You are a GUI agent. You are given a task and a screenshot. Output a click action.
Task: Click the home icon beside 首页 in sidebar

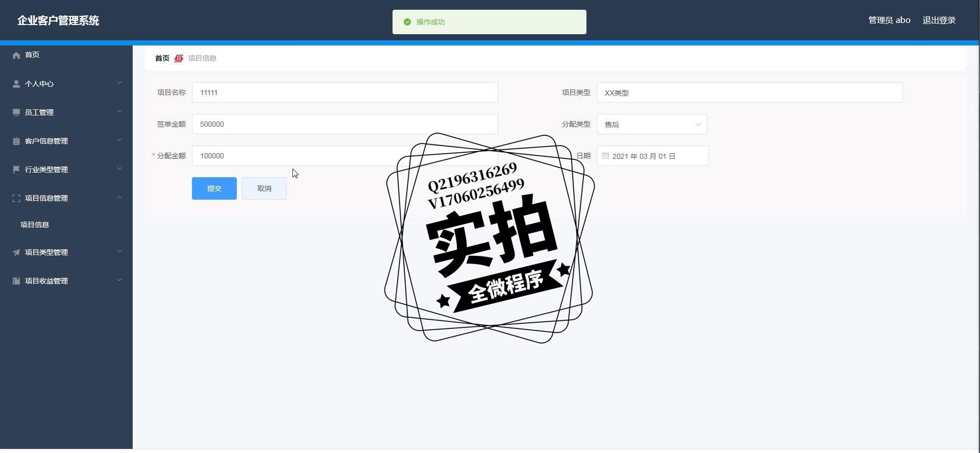[16, 55]
